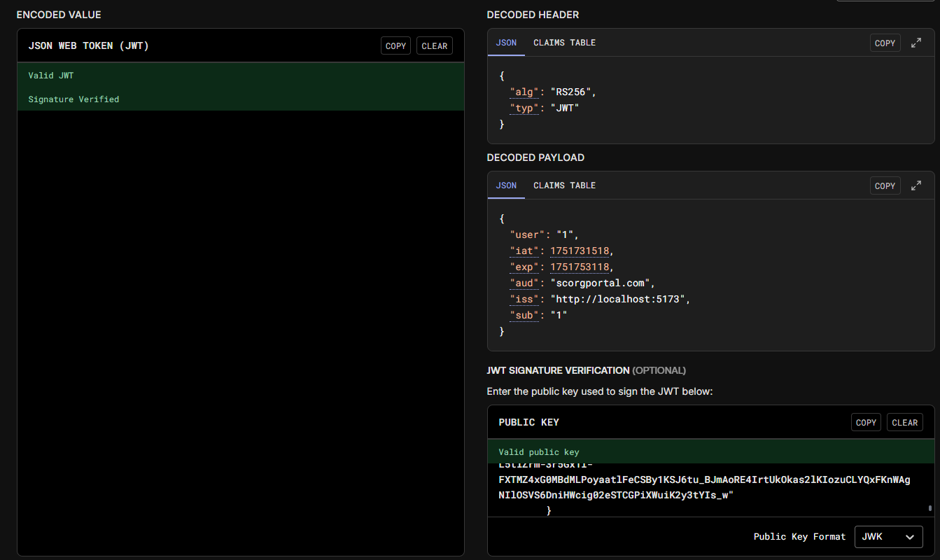Click the "user" claim key
This screenshot has width=940, height=560.
[528, 234]
